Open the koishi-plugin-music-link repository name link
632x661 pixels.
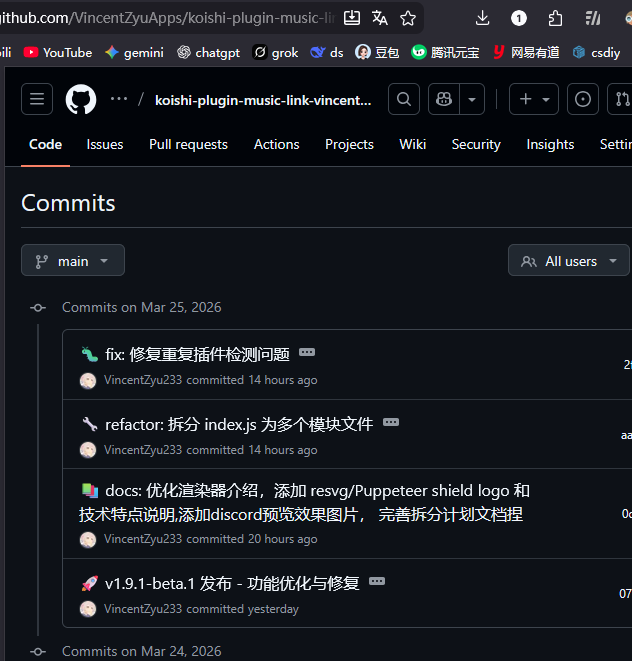pos(263,100)
